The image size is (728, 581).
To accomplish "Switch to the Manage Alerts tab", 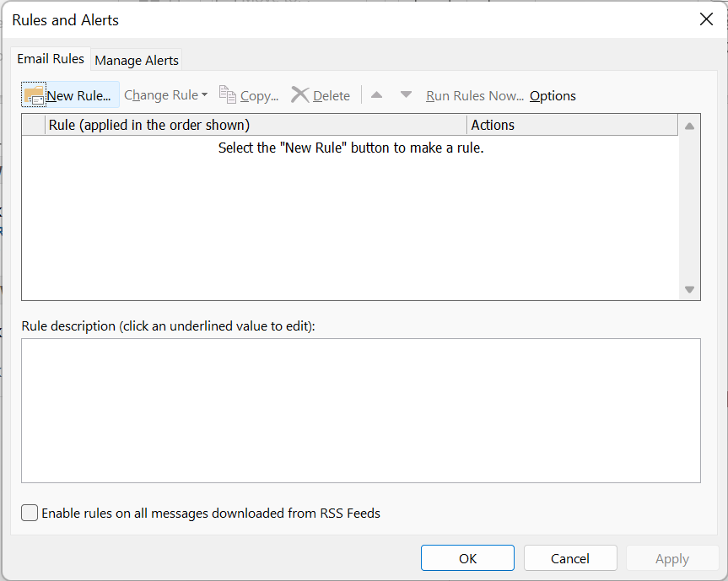I will [137, 61].
